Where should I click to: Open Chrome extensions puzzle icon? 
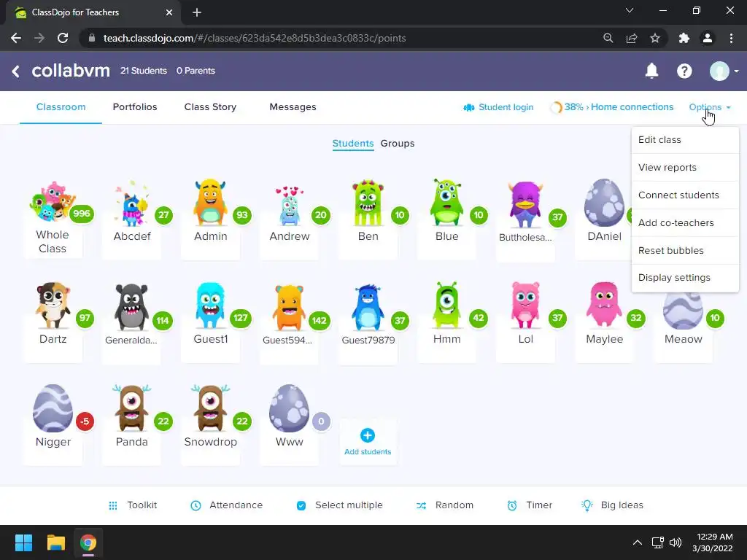pyautogui.click(x=684, y=38)
